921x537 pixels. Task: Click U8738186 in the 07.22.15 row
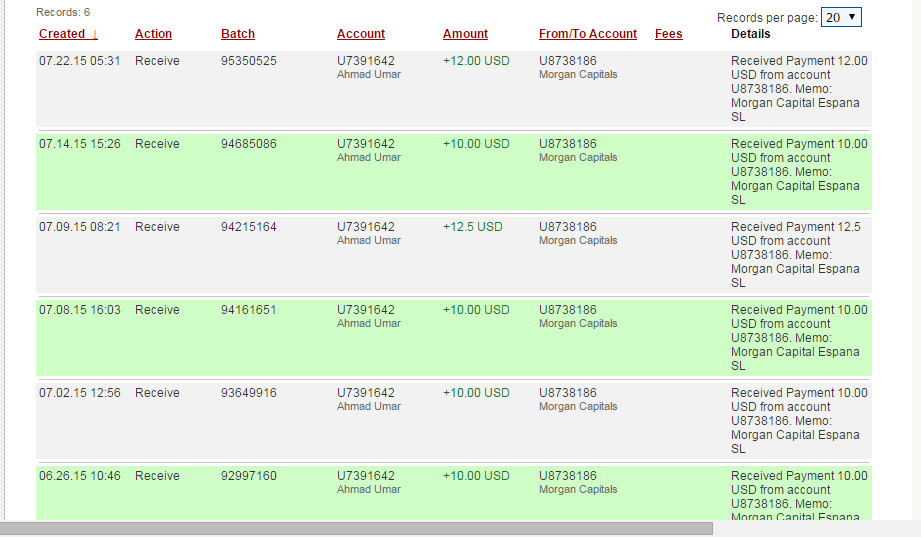tap(568, 61)
